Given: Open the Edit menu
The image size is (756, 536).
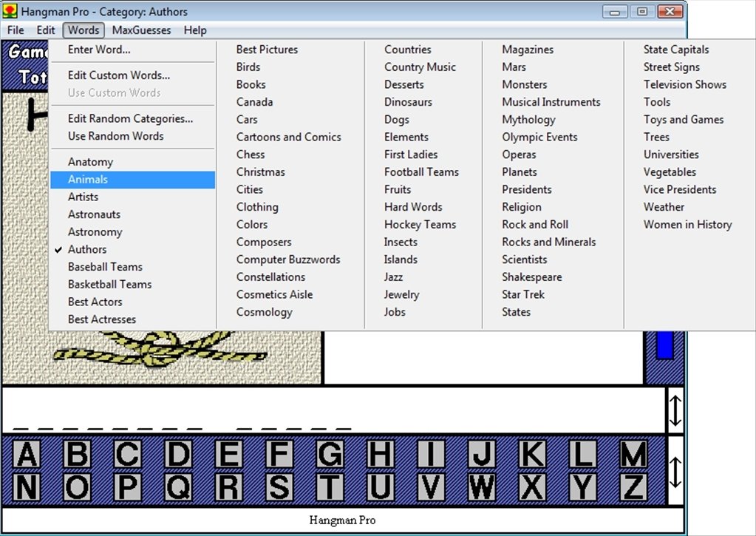Looking at the screenshot, I should [46, 30].
